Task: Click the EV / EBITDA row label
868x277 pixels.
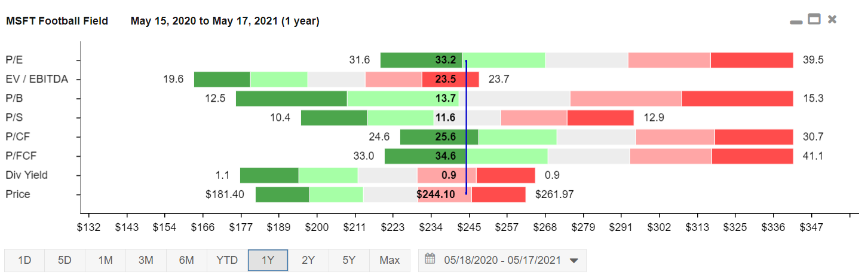Action: click(36, 79)
